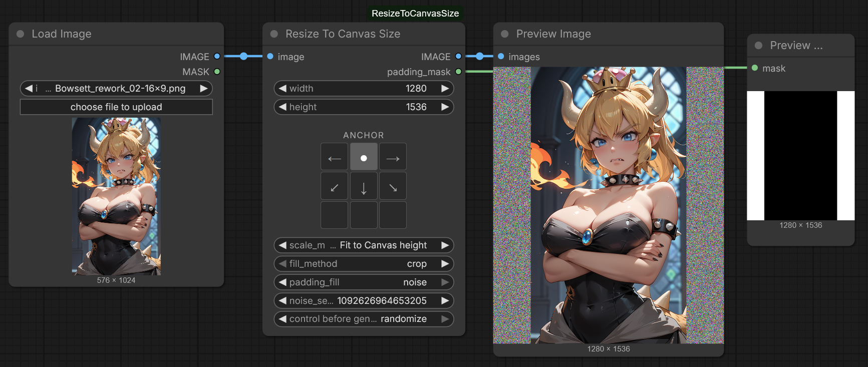Click the empty bottom-left anchor cell

coord(334,215)
